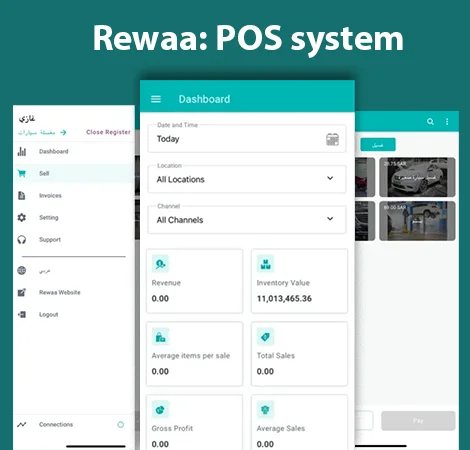The height and width of the screenshot is (450, 470).
Task: Click the greyed-out Pay button
Action: pos(418,421)
